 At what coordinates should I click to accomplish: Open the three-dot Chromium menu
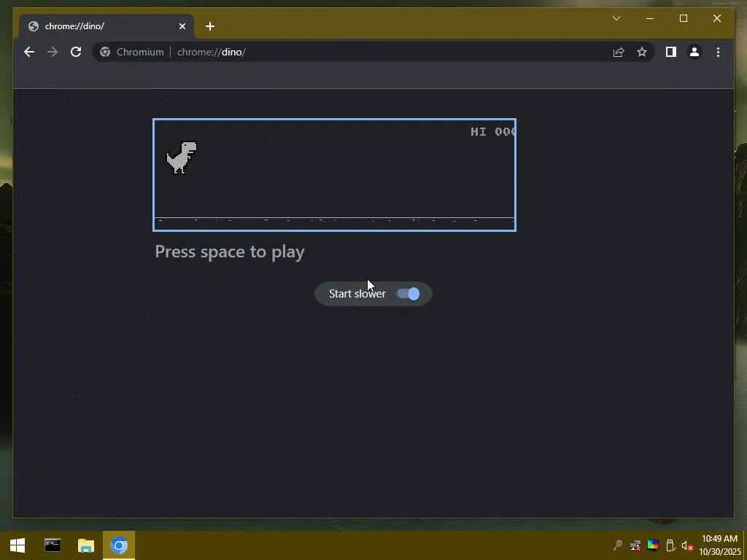coord(718,52)
